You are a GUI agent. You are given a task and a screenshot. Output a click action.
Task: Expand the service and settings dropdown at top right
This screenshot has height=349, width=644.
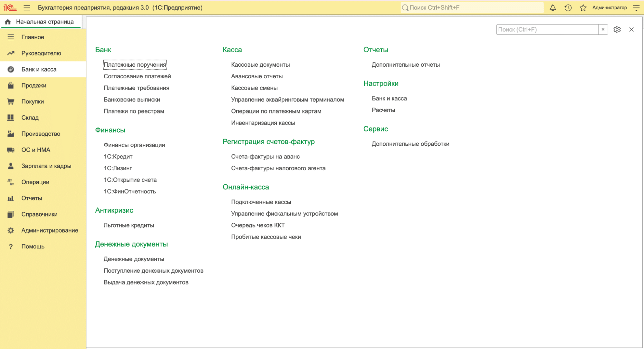pos(636,8)
